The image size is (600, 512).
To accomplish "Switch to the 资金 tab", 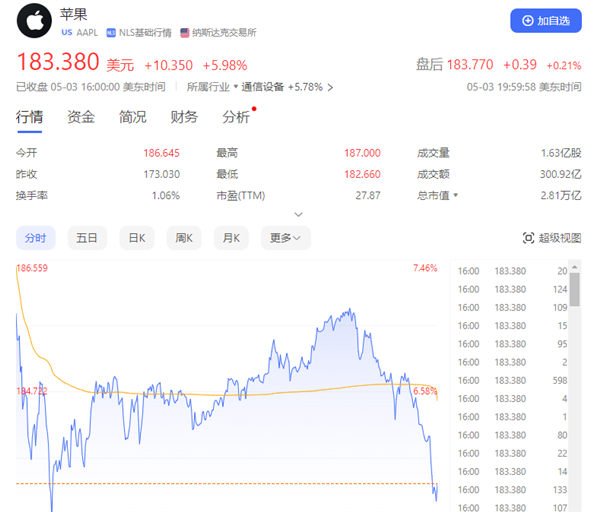I will point(81,117).
